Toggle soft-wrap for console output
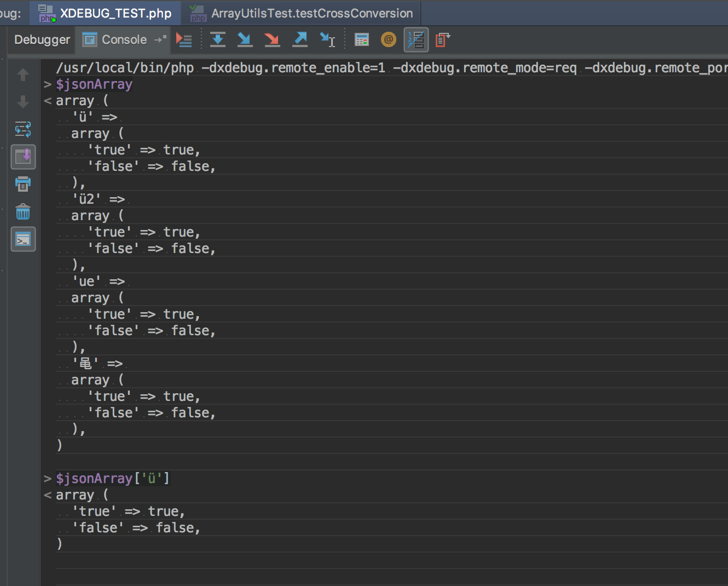Image resolution: width=728 pixels, height=586 pixels. tap(23, 129)
